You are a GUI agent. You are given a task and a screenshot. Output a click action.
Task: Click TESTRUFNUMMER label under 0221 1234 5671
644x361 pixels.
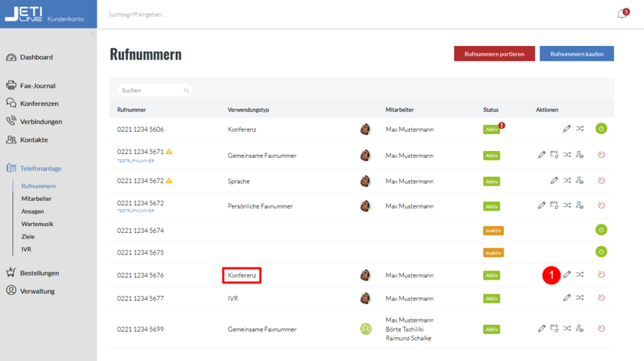(x=136, y=161)
